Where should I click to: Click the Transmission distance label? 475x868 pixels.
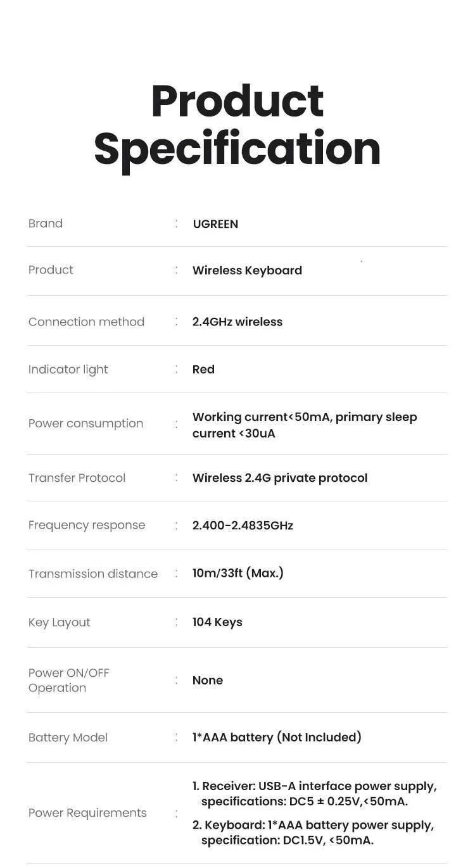click(x=93, y=574)
